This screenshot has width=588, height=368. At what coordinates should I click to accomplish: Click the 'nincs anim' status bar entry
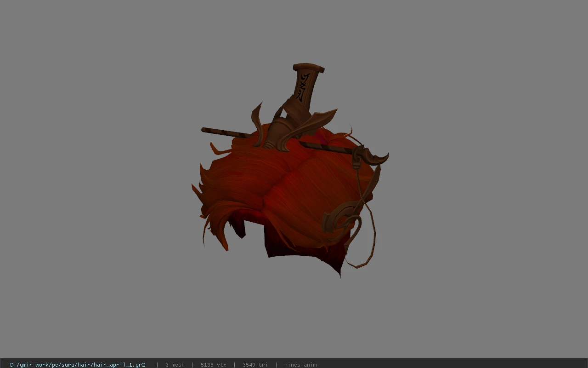[300, 365]
